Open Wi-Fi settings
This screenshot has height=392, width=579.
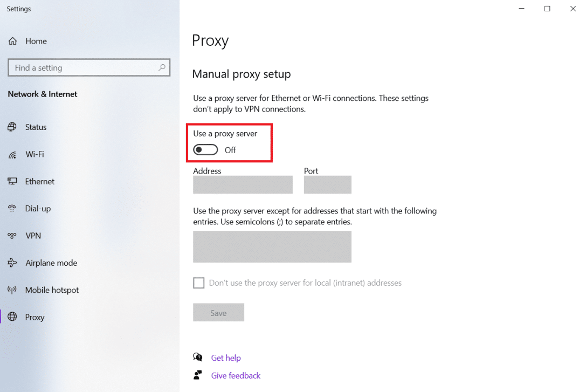pos(35,154)
